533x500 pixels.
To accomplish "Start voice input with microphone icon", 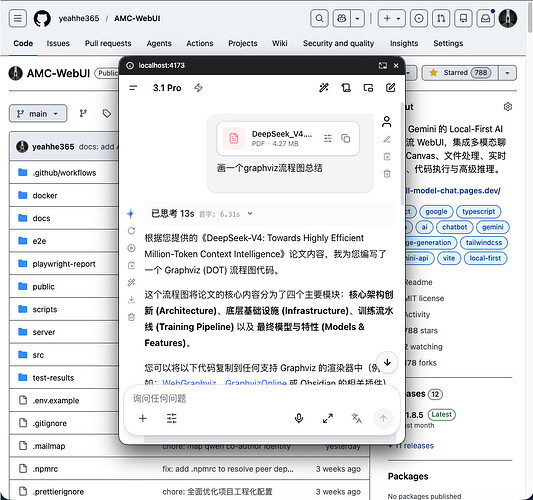I will (x=299, y=418).
